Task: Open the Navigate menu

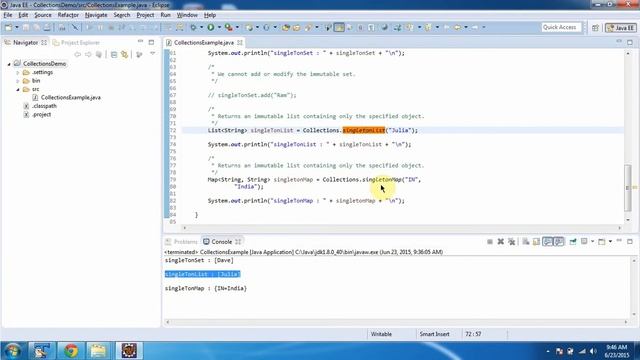Action: (96, 15)
